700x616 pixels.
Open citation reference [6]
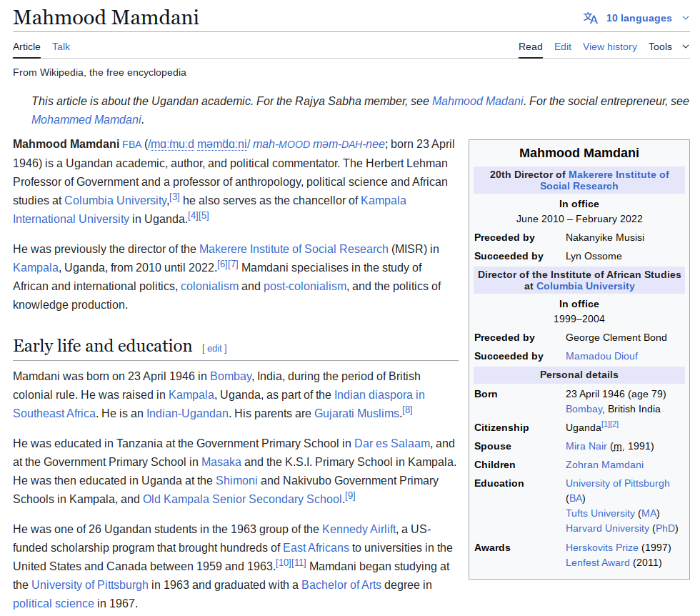pyautogui.click(x=222, y=264)
